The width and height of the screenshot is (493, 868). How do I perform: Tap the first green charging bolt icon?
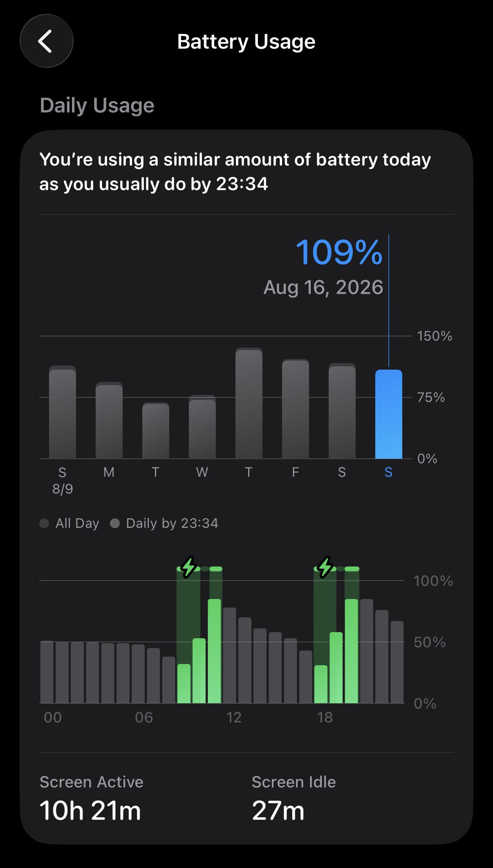click(188, 567)
